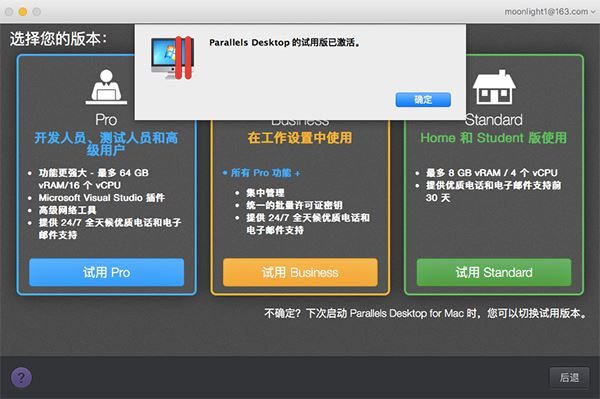Open the moonlight1@163.com account dropdown

tap(550, 12)
